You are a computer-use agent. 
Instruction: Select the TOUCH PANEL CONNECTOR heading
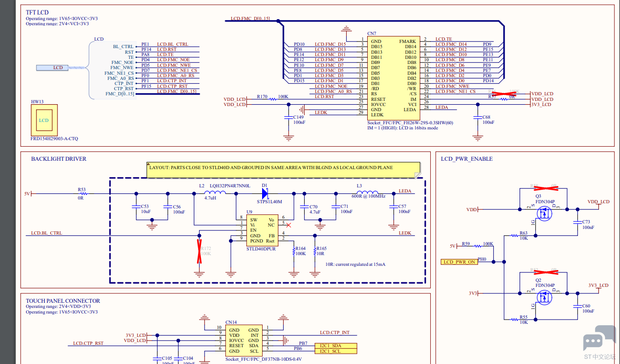pyautogui.click(x=63, y=301)
